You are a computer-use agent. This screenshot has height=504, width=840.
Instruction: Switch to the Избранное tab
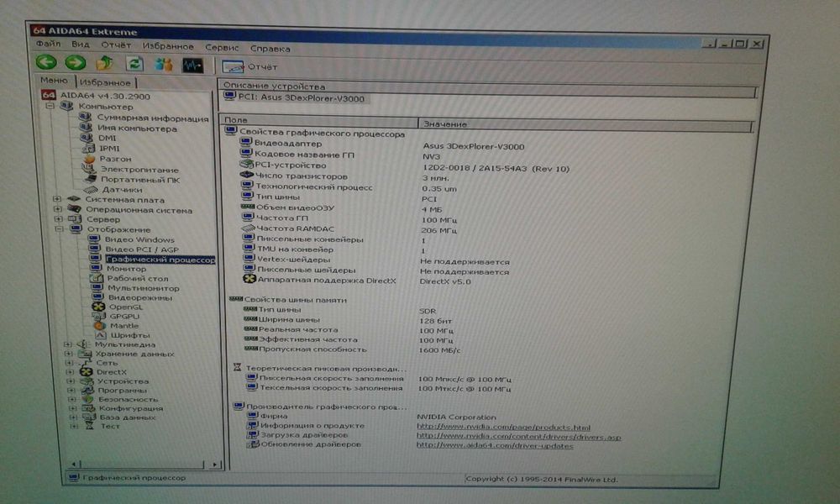coord(106,82)
